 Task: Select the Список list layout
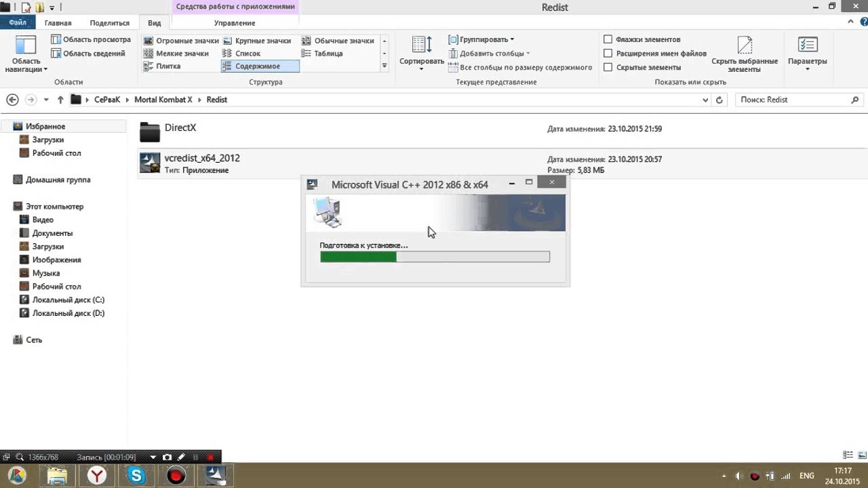tap(242, 54)
